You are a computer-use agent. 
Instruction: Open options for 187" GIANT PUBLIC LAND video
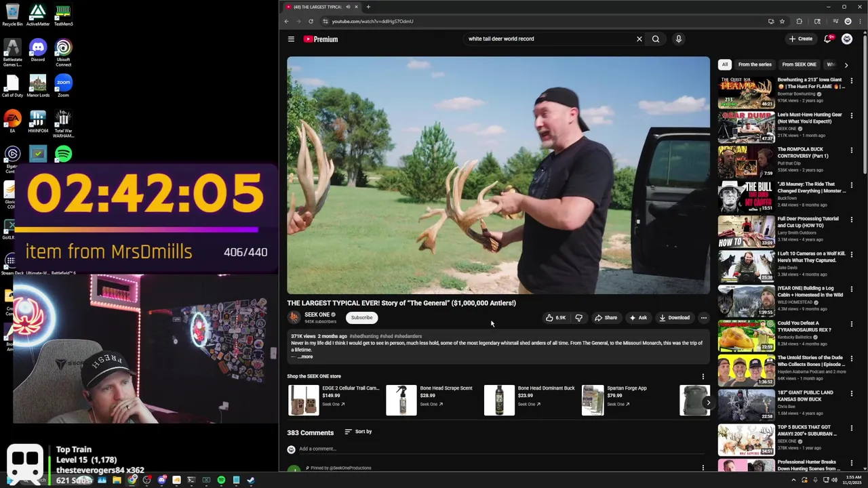852,392
